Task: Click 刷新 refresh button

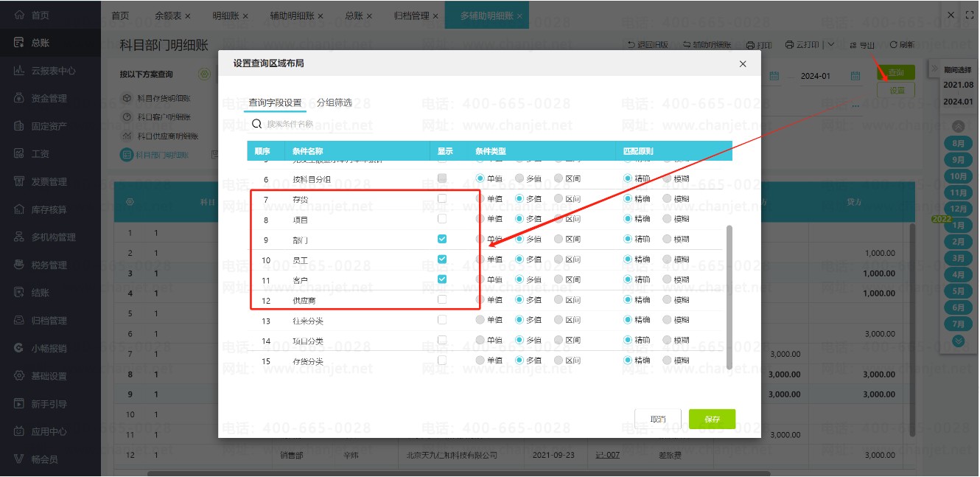Action: pyautogui.click(x=902, y=45)
